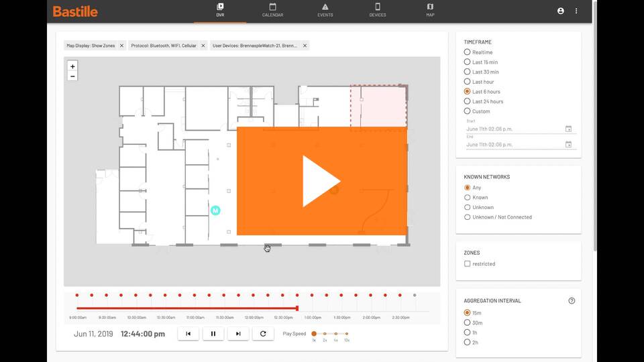The image size is (644, 362).
Task: Select Unknown networks option
Action: (467, 207)
